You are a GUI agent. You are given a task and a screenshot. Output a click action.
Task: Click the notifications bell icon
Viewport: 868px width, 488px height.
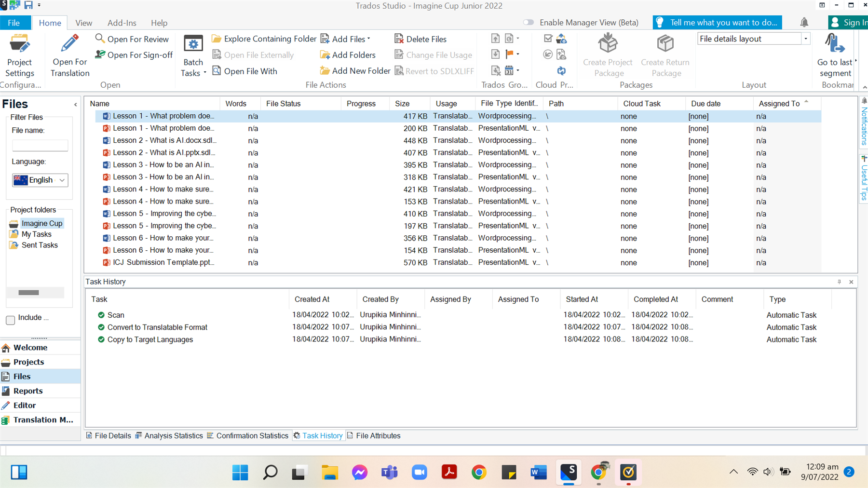point(804,22)
